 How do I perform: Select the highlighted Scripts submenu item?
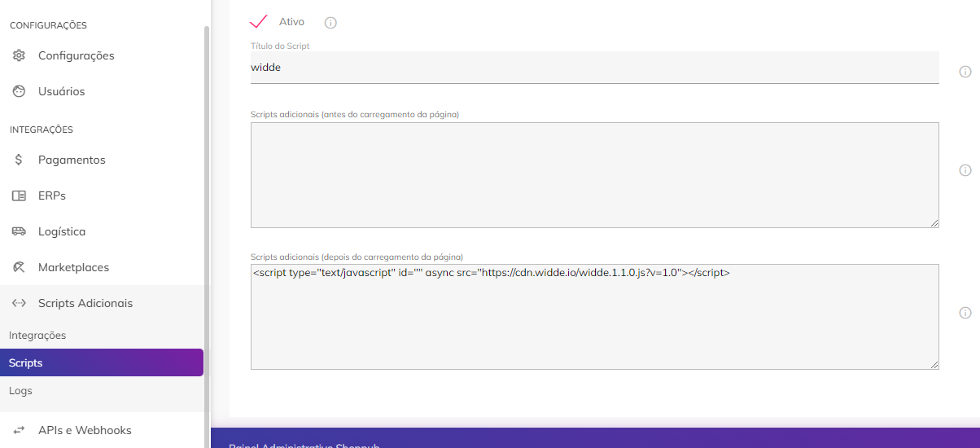(102, 362)
